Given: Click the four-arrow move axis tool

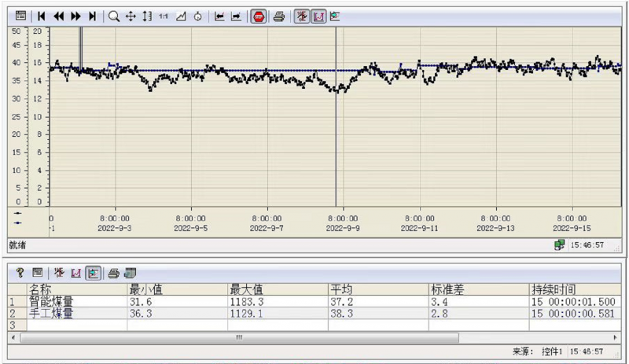Looking at the screenshot, I should (x=131, y=16).
